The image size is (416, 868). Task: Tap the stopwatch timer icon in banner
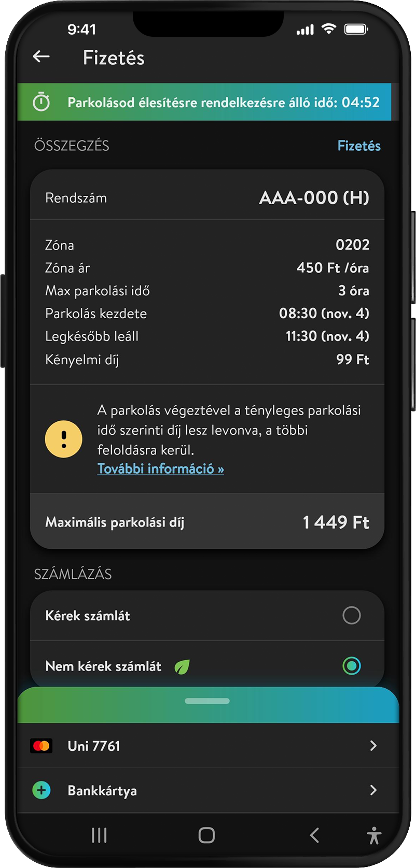pos(41,102)
